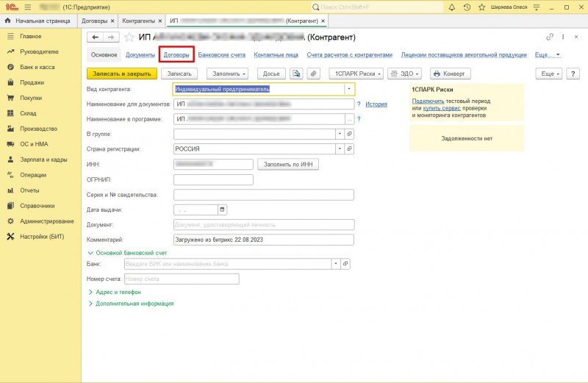
Task: Open the ЭДО dropdown button
Action: (x=405, y=74)
